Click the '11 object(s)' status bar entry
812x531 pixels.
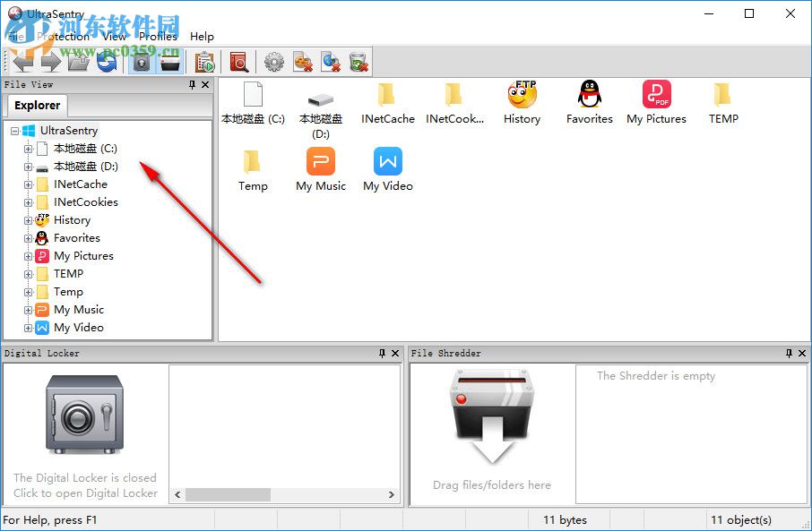(741, 519)
